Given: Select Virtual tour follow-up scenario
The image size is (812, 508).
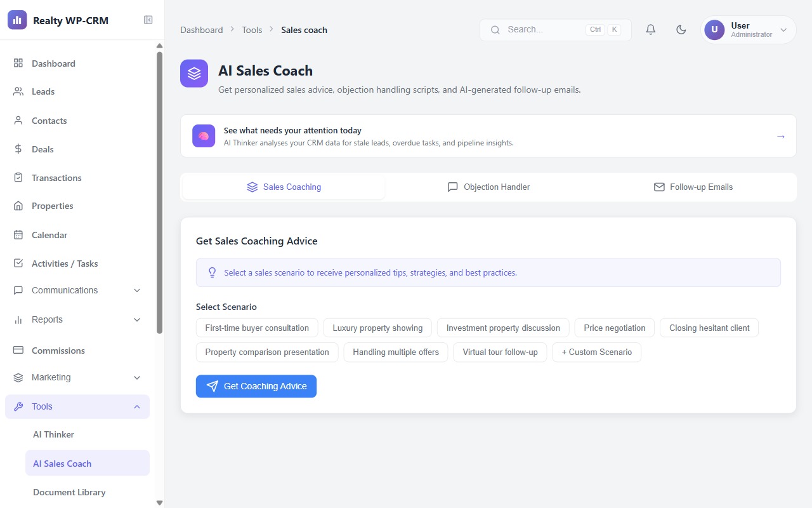Looking at the screenshot, I should click(500, 352).
